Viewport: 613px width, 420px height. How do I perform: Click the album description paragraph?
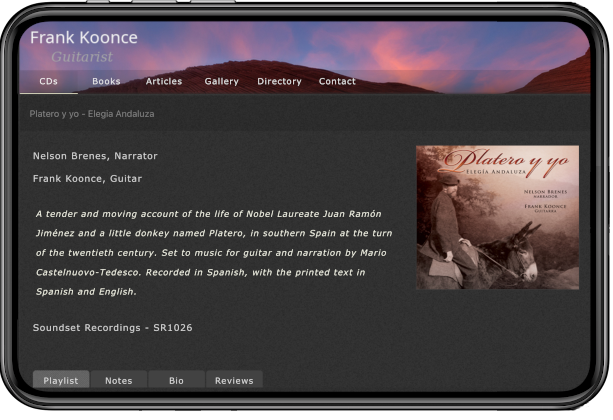[214, 253]
